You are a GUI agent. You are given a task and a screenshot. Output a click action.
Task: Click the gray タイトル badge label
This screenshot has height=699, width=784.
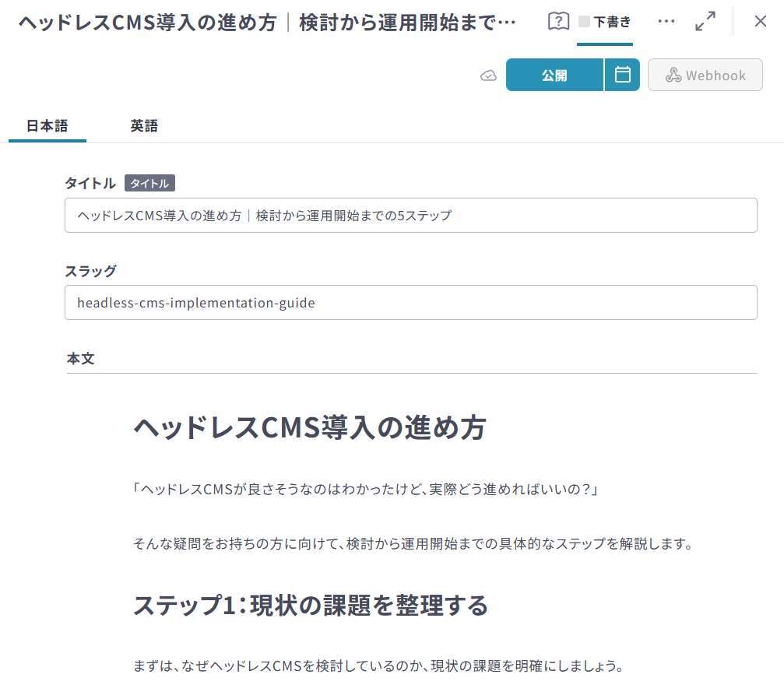click(x=149, y=184)
